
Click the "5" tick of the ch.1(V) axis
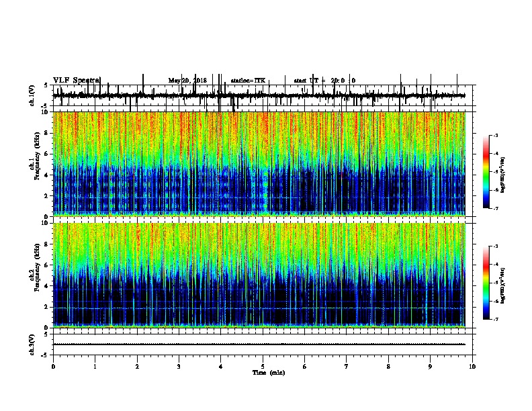(47, 85)
